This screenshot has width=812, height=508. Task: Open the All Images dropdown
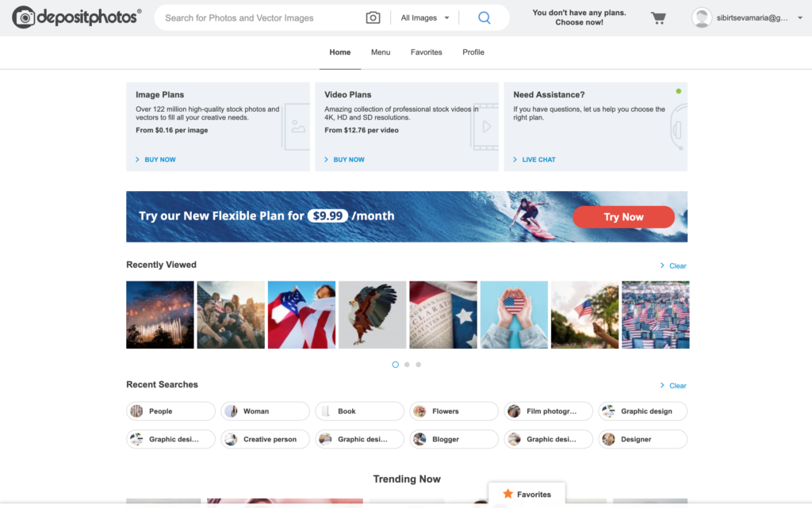[425, 17]
